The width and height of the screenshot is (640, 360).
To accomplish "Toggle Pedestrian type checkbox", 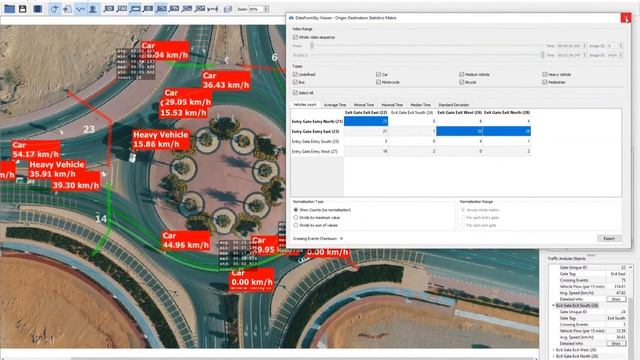I will pyautogui.click(x=544, y=82).
